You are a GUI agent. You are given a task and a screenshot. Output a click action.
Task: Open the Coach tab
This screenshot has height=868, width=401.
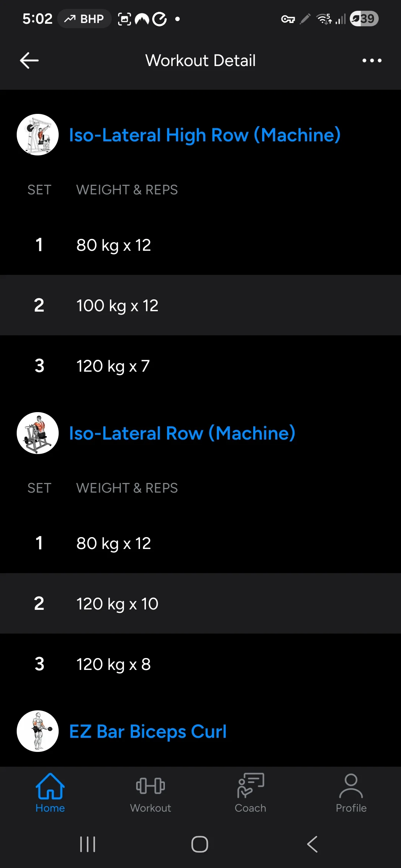[x=251, y=793]
